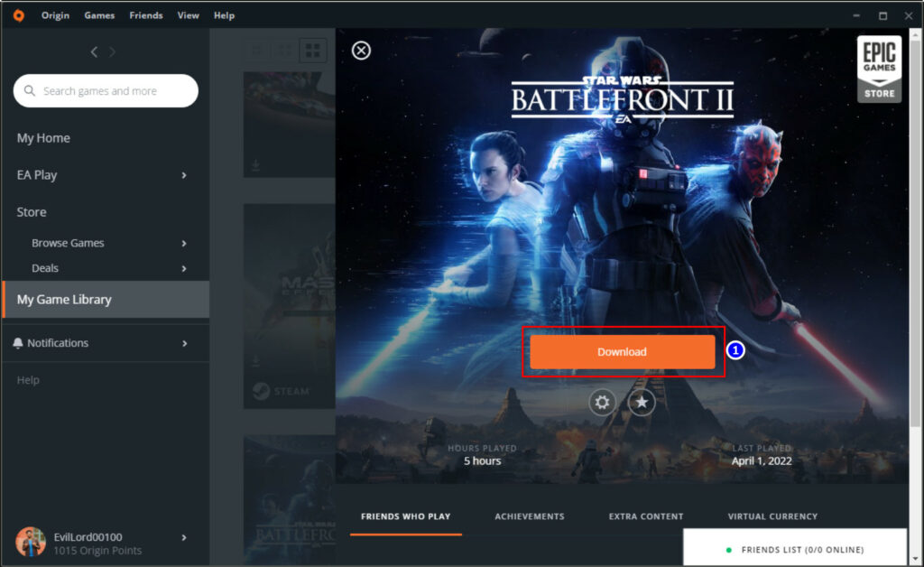
Task: Switch to the Achievements tab
Action: [x=529, y=516]
